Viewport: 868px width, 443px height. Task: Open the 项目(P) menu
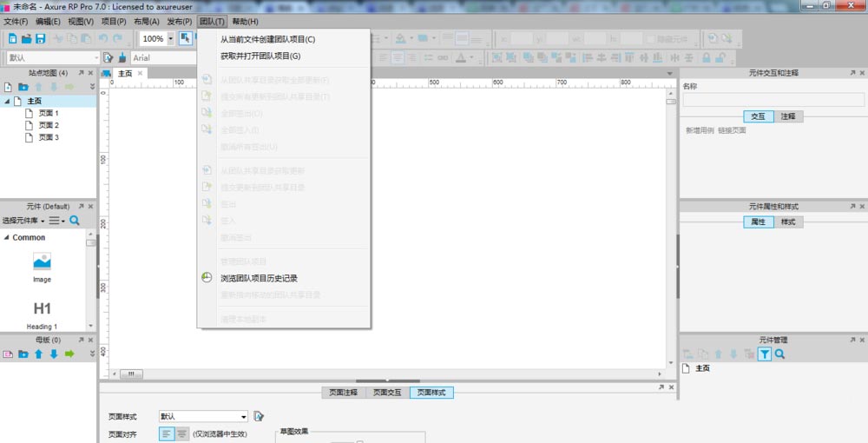tap(114, 21)
